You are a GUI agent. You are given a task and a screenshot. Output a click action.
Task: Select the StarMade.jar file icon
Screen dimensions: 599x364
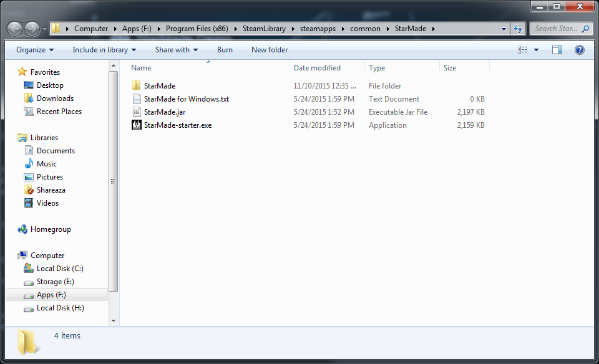pyautogui.click(x=137, y=112)
